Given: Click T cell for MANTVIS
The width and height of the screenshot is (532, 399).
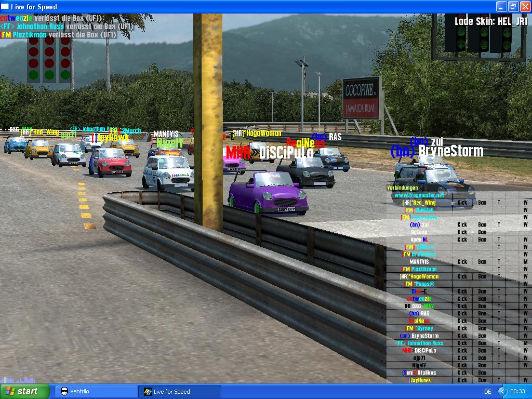Looking at the screenshot, I should 499,262.
